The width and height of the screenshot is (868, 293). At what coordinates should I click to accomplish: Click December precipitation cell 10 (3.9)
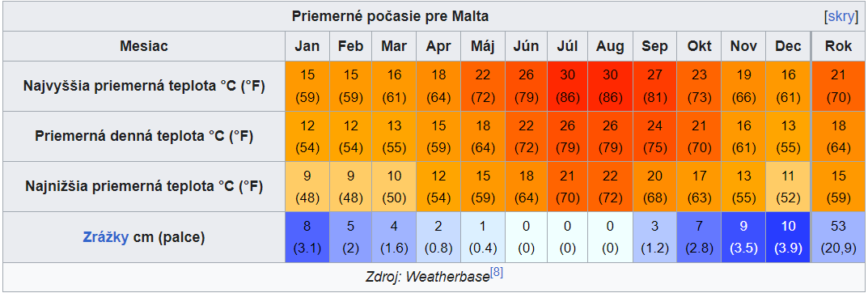[x=788, y=237]
